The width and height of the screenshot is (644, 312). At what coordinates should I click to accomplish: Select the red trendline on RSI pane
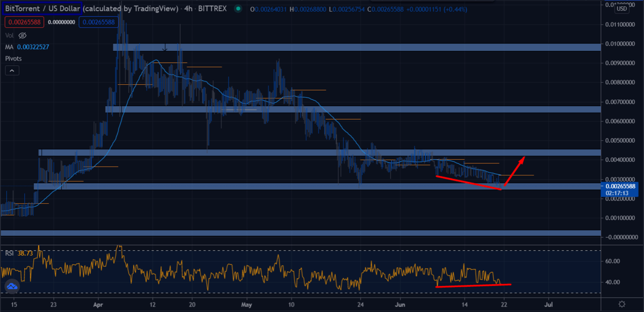[x=472, y=285]
